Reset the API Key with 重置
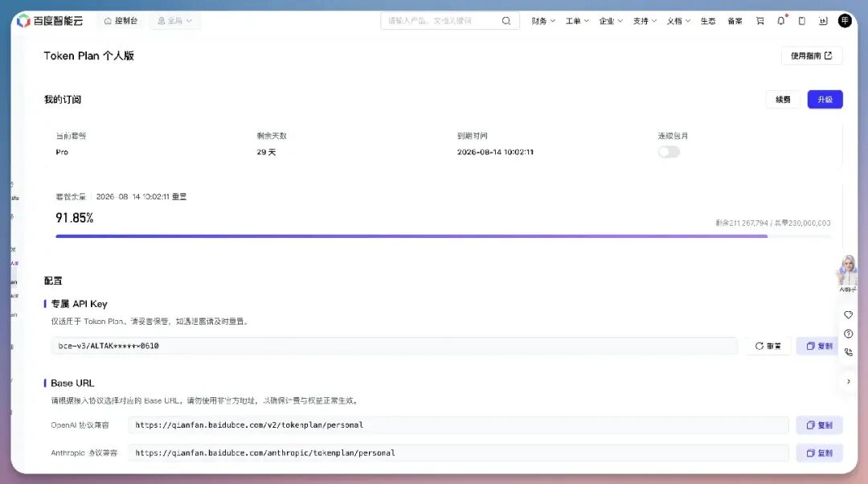Screen dimensions: 868x484 point(768,346)
